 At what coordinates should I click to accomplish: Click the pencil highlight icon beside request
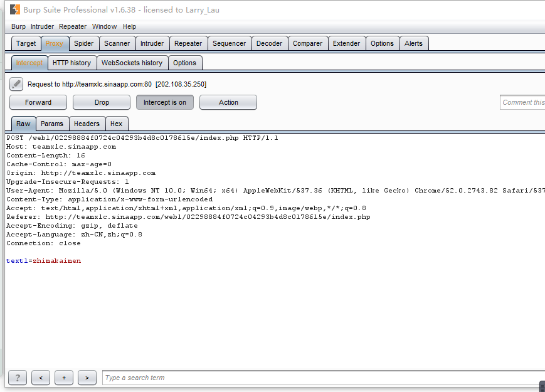[16, 84]
